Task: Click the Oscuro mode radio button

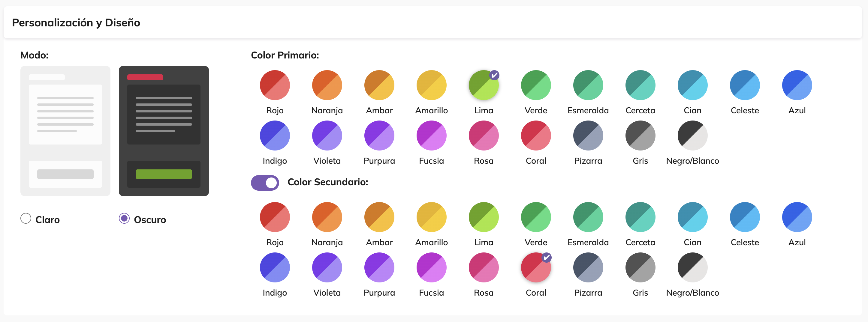Action: click(x=124, y=218)
